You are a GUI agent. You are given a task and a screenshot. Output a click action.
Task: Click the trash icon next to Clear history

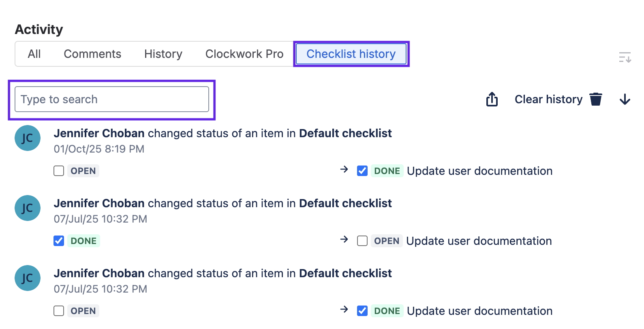click(596, 99)
